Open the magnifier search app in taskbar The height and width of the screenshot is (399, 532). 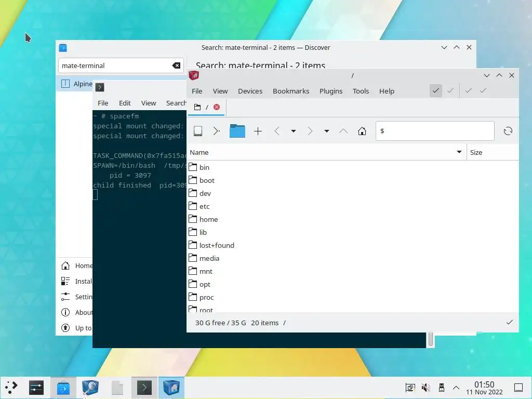point(90,388)
